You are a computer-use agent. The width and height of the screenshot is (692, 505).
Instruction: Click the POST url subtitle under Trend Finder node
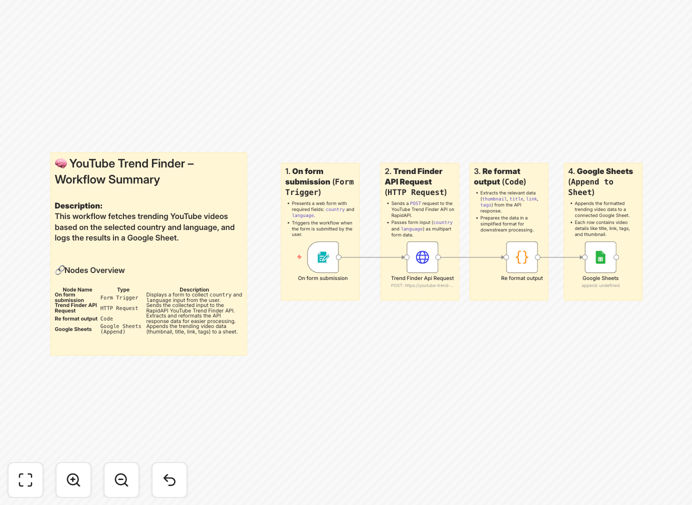coord(422,286)
